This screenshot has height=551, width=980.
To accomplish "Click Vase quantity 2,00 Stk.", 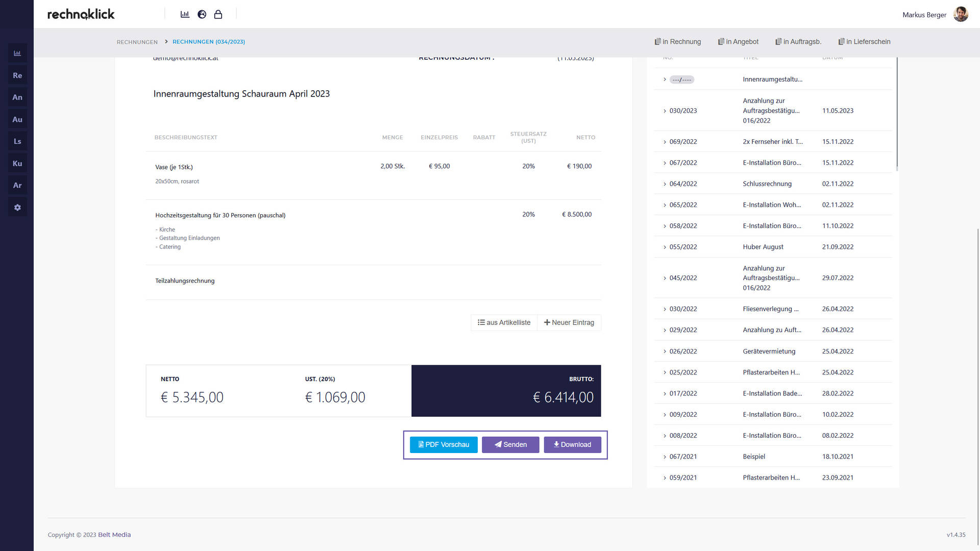I will point(393,166).
